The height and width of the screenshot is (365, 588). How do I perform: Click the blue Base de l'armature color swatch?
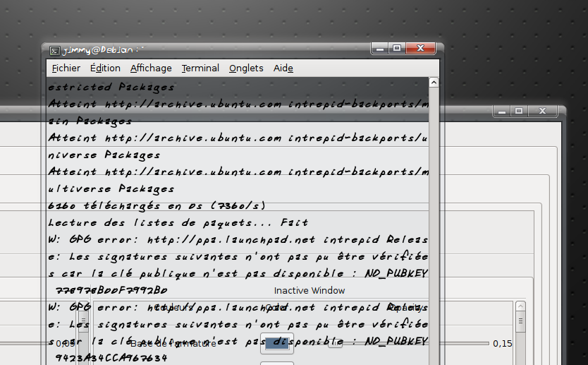tap(277, 343)
